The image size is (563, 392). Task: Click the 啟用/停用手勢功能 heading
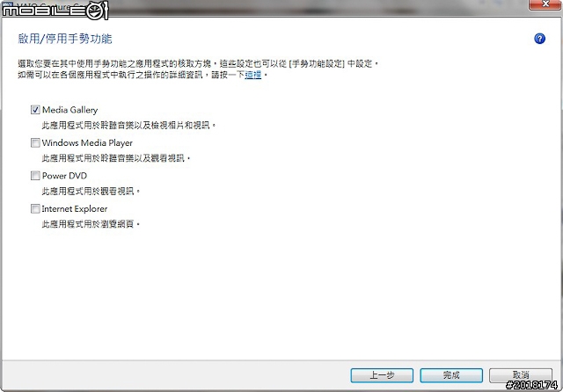pyautogui.click(x=65, y=39)
